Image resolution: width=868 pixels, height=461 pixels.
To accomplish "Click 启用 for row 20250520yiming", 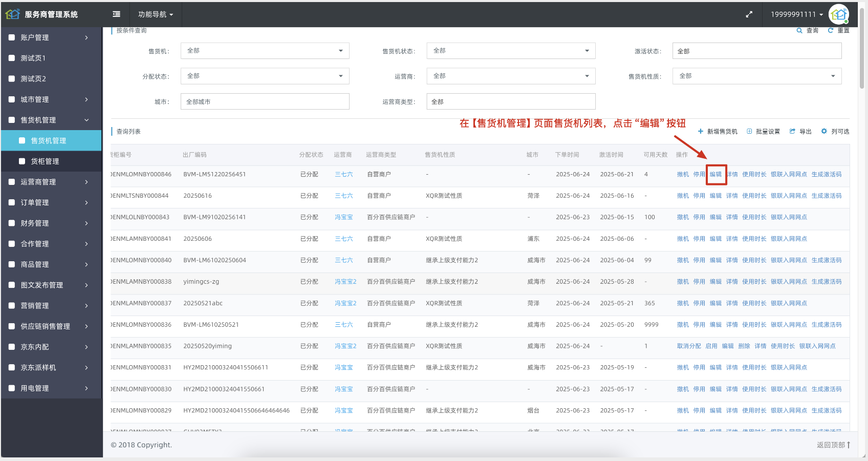I will click(711, 346).
